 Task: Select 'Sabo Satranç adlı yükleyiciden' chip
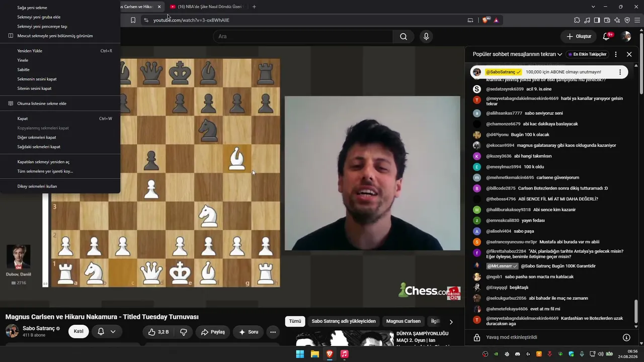click(x=344, y=321)
